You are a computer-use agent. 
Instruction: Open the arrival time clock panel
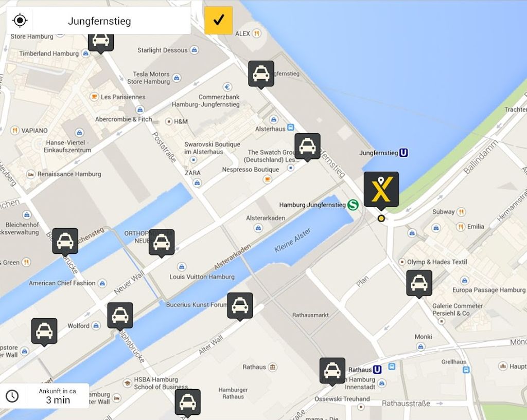tap(45, 396)
